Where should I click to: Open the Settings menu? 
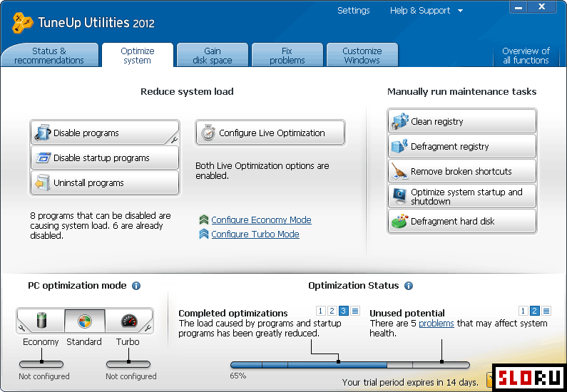point(353,11)
